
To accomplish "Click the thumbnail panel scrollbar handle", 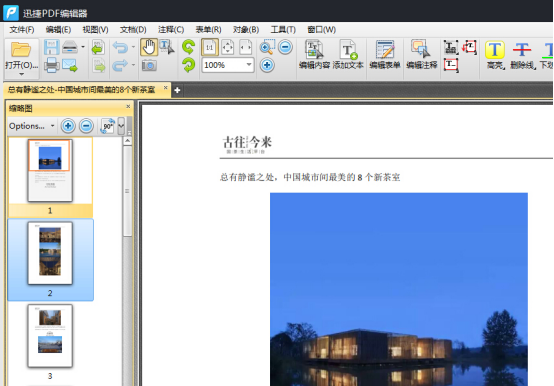I will [128, 191].
